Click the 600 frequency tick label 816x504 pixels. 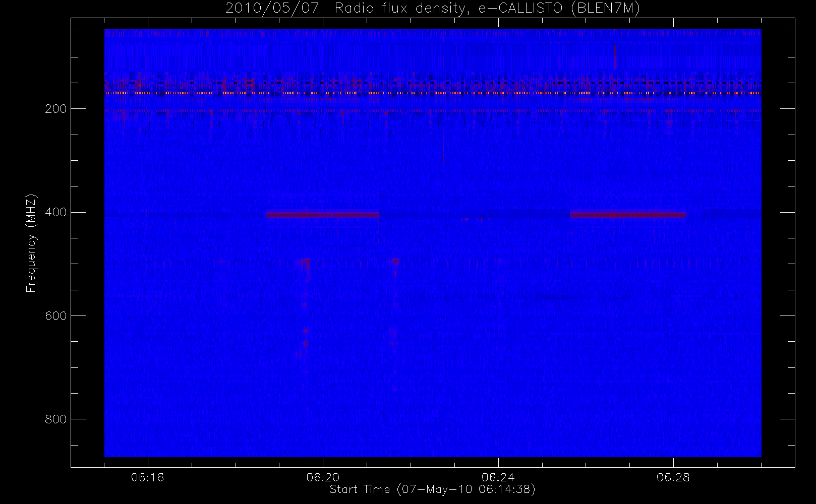tap(55, 316)
